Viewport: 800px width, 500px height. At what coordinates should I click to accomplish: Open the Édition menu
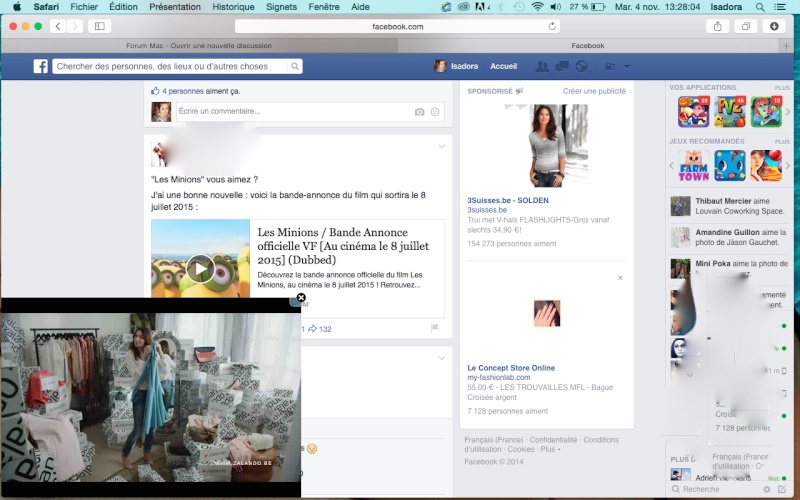123,7
